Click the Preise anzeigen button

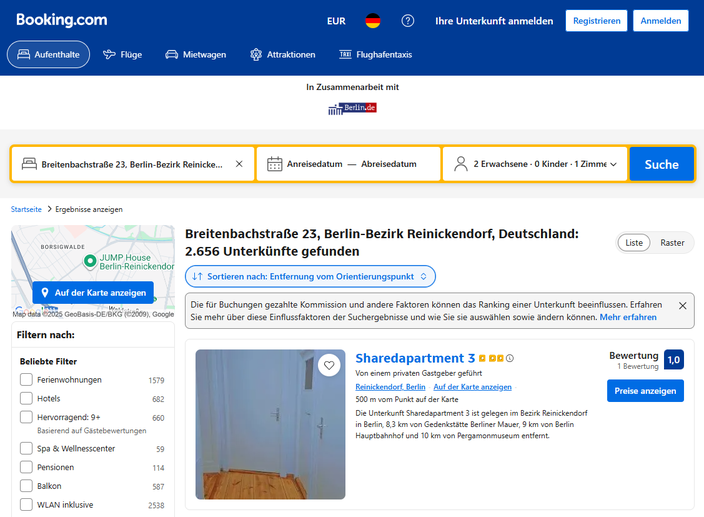[645, 391]
